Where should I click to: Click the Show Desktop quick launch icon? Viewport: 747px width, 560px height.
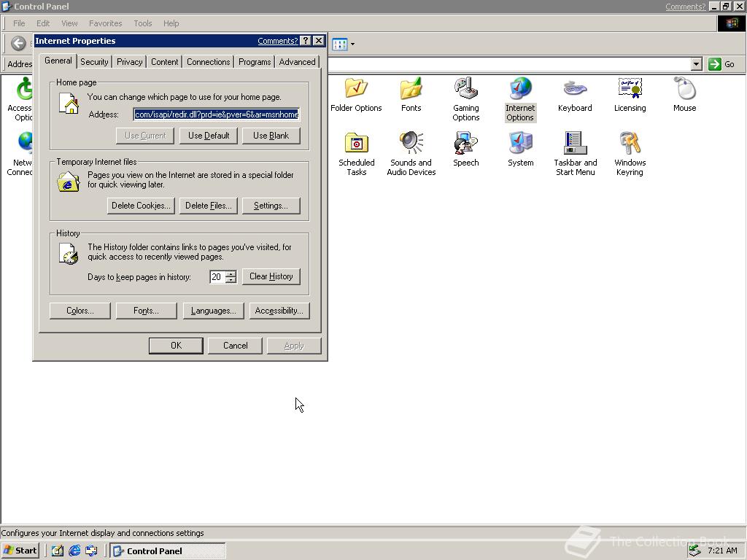[x=57, y=551]
